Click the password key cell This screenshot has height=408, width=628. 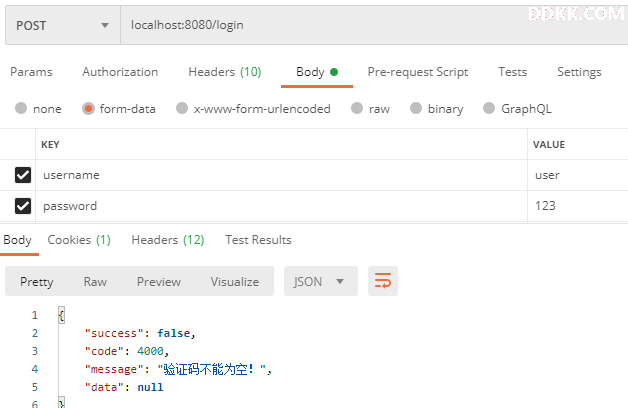click(281, 206)
